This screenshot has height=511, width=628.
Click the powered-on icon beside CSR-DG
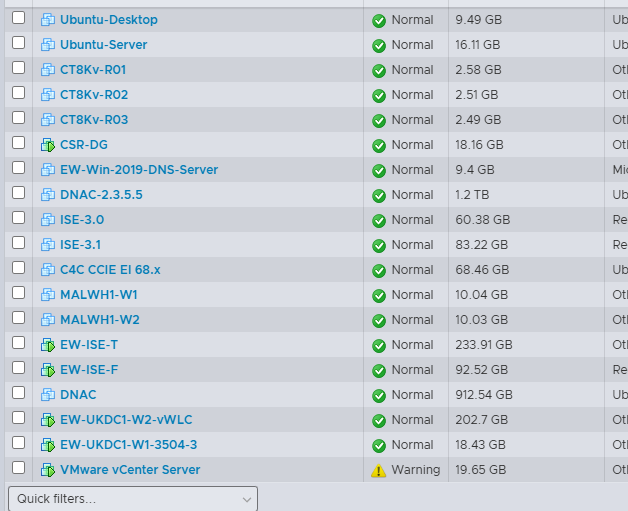(48, 145)
